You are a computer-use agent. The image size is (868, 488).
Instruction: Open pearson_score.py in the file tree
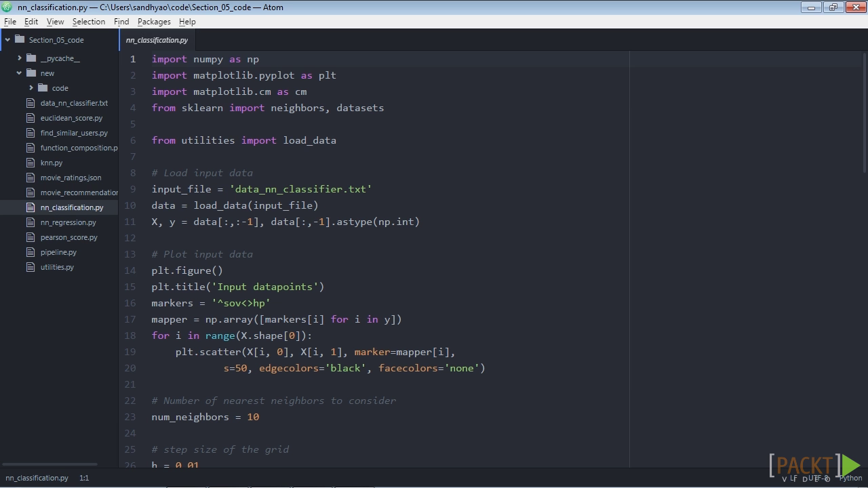[68, 237]
